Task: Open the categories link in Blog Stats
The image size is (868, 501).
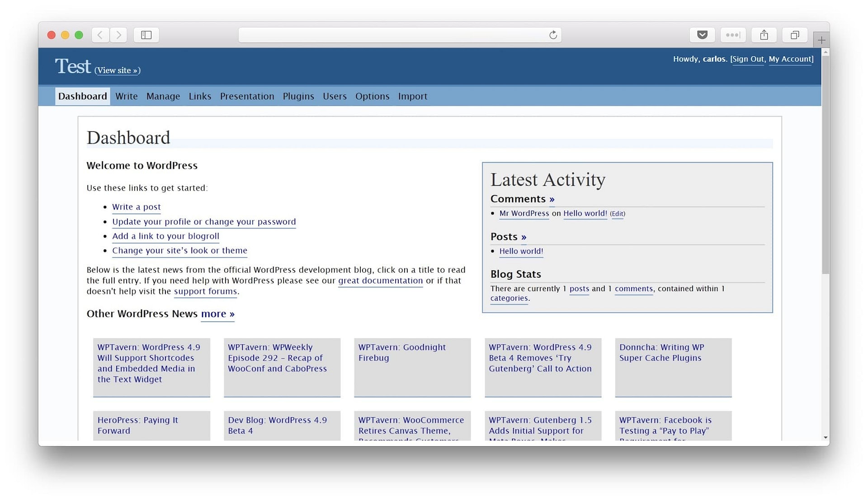Action: (509, 299)
